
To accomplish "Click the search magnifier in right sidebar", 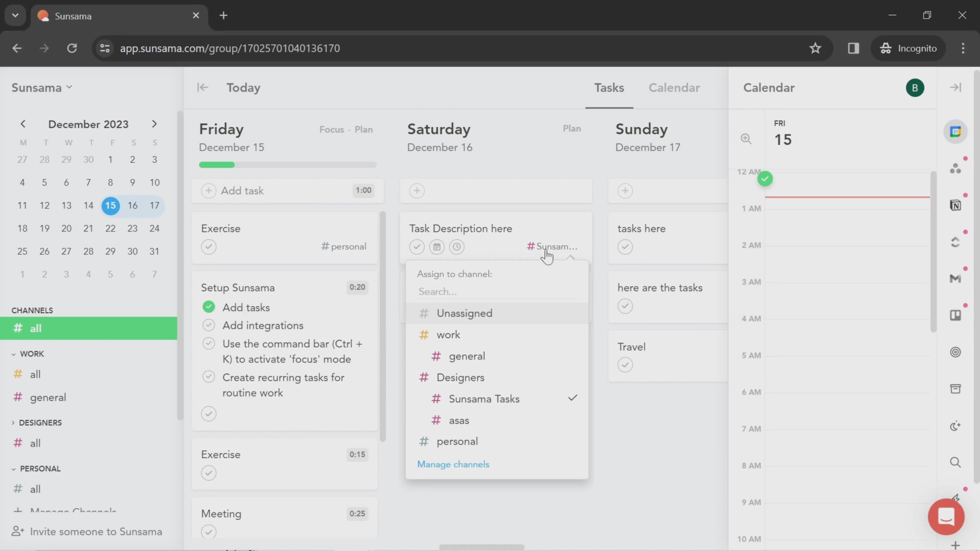I will [x=955, y=462].
